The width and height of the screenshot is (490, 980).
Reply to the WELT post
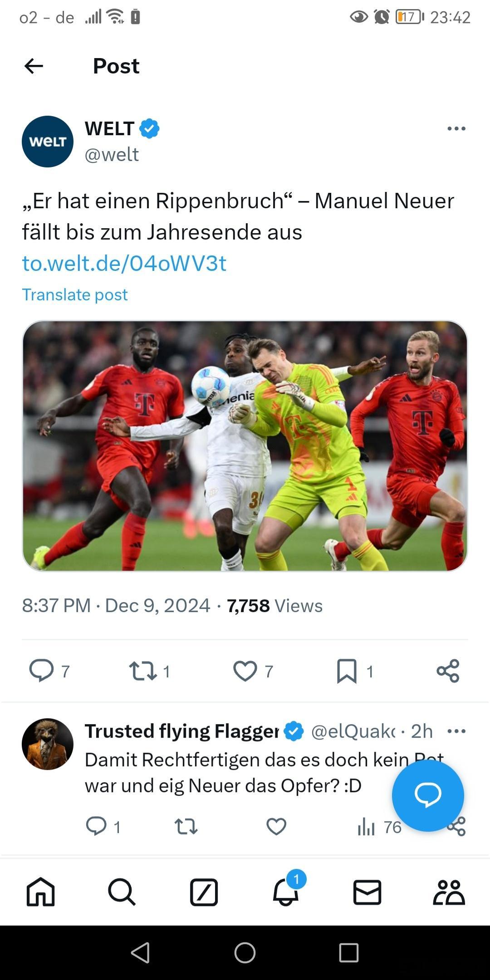(41, 671)
